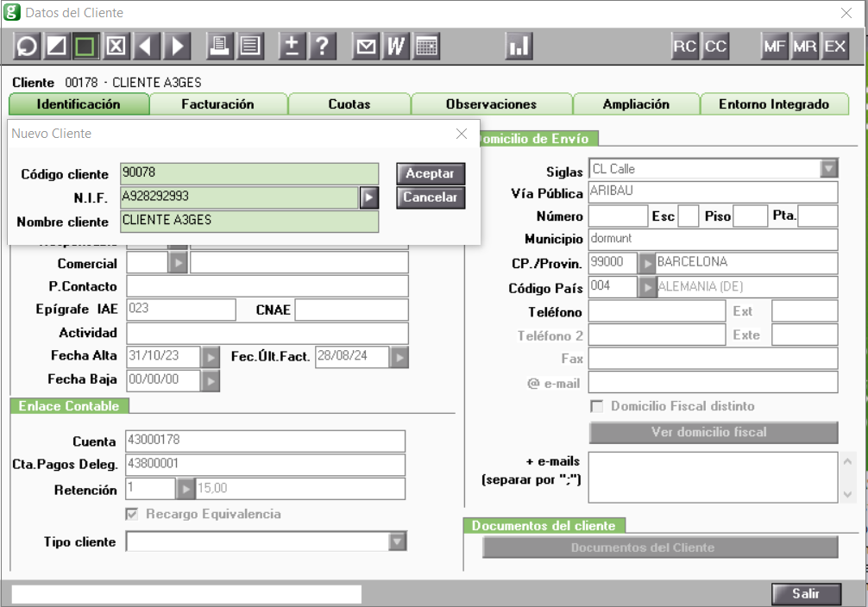Open the bar chart statistics icon

[519, 46]
